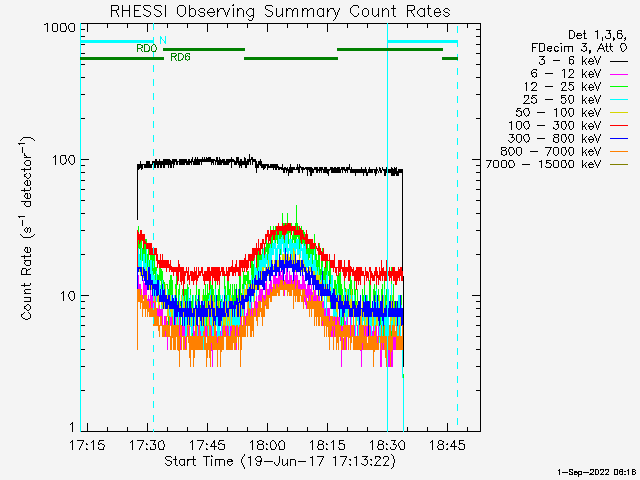Select the '100 - 300 keV' legend label
Image resolution: width=640 pixels, height=480 pixels.
click(555, 126)
